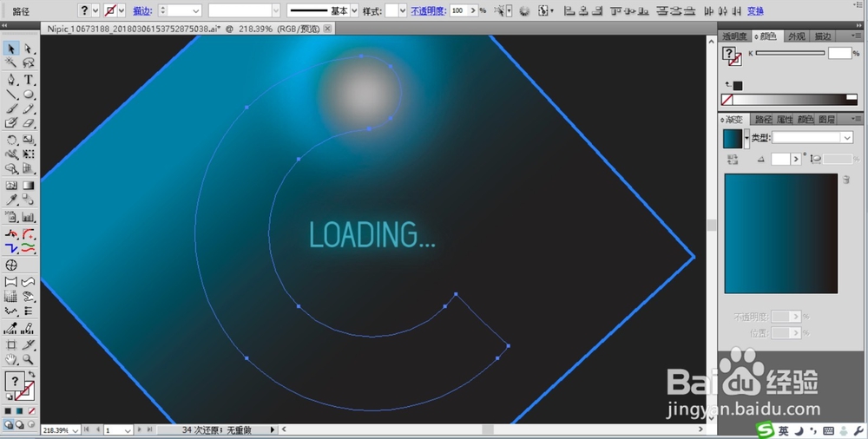Select the Line Segment tool
Screen dimensions: 868x439
pyautogui.click(x=11, y=95)
